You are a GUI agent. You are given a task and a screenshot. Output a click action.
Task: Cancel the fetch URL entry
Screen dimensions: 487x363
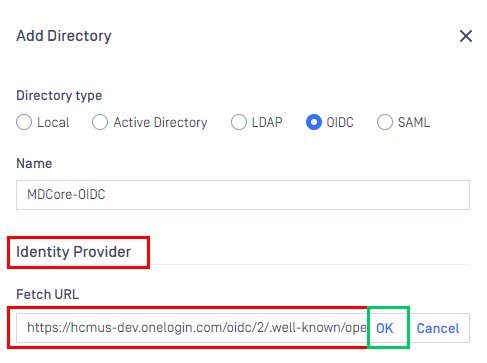pyautogui.click(x=438, y=328)
